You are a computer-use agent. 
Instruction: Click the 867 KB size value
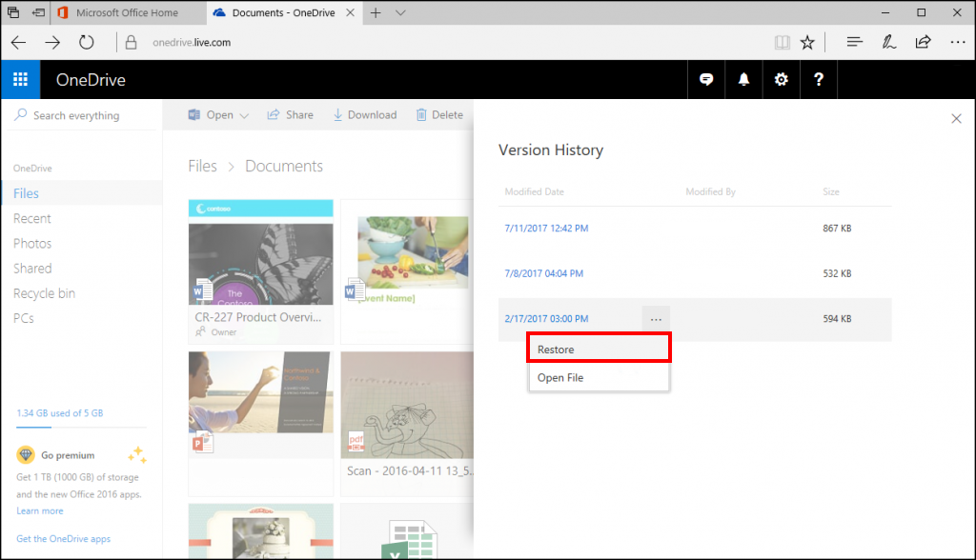pos(837,229)
